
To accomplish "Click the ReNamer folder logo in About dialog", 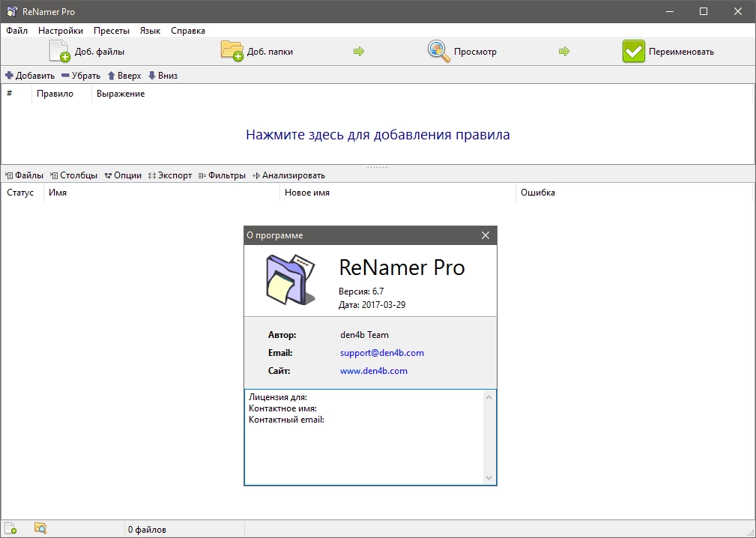I will point(291,279).
